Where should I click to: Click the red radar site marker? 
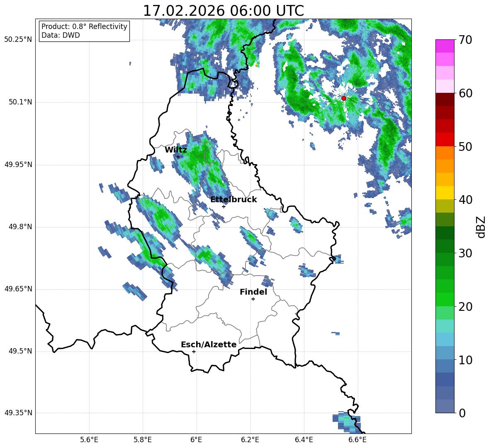coord(343,98)
